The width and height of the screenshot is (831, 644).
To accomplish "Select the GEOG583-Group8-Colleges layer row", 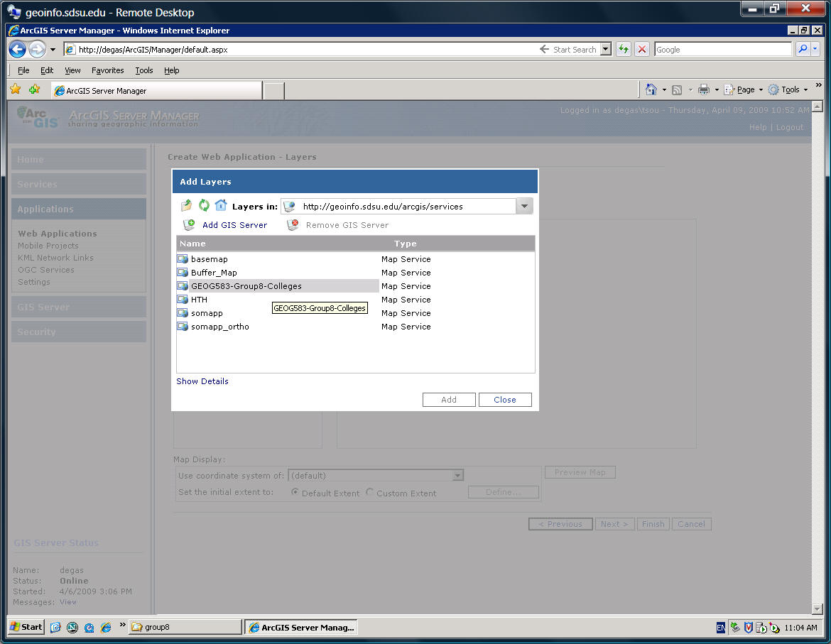I will (x=278, y=286).
